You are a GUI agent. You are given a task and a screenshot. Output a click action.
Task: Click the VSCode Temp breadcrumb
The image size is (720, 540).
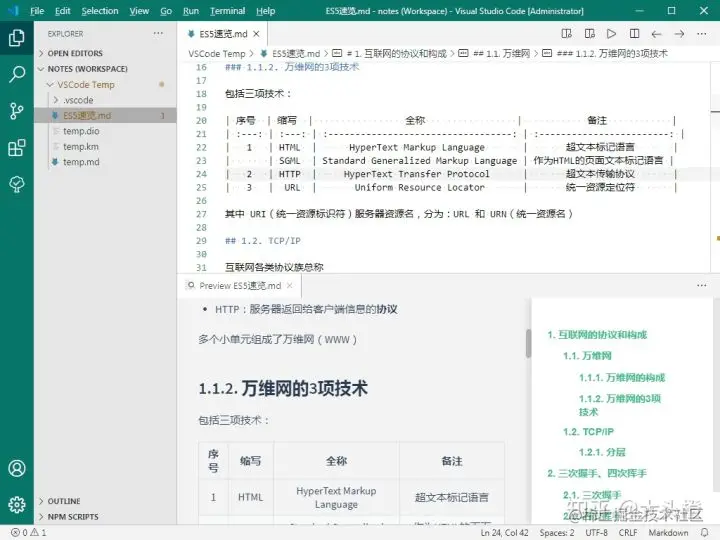point(217,54)
